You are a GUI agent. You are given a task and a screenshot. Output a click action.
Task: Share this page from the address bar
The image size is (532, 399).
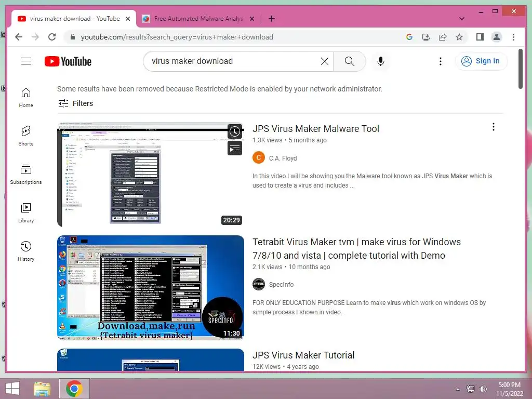coord(443,37)
